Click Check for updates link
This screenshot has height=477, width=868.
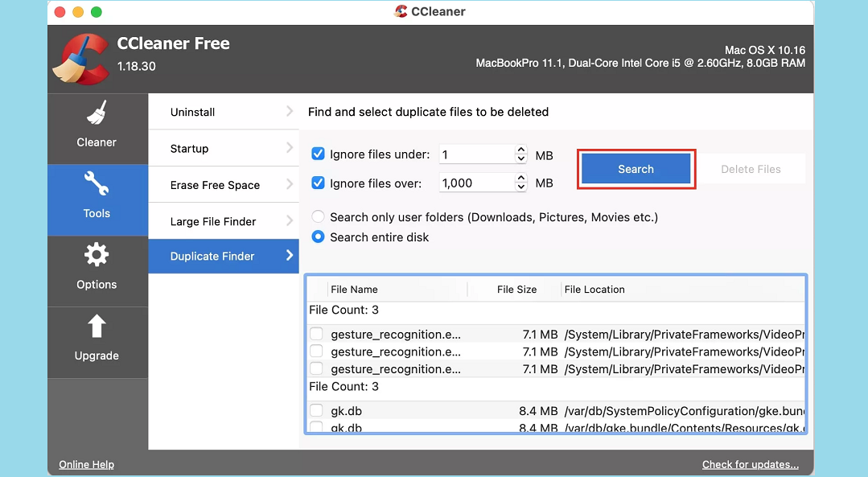pyautogui.click(x=750, y=464)
